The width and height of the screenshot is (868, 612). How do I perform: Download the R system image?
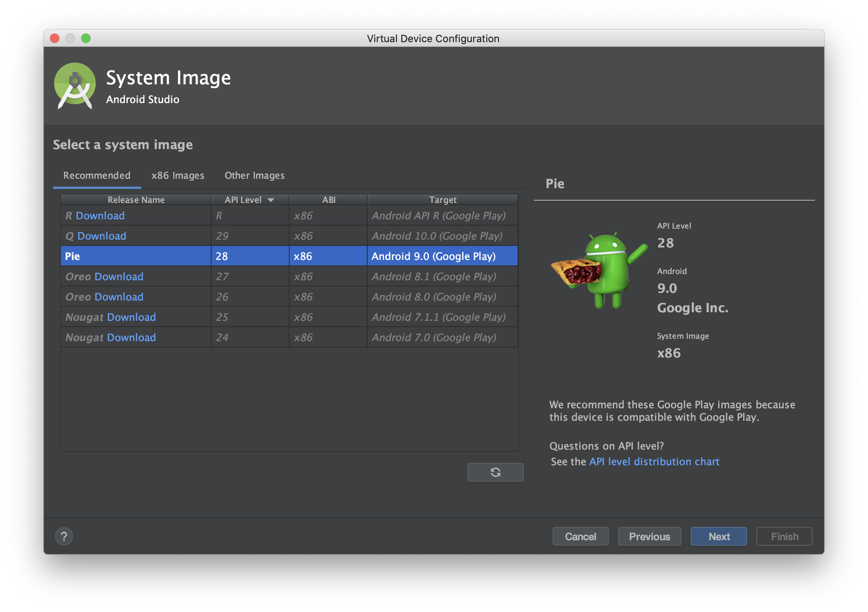point(100,216)
